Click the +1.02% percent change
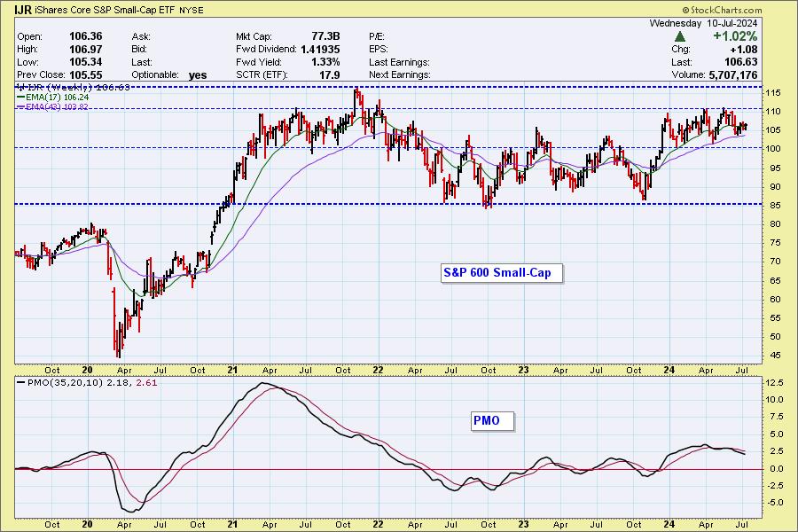This screenshot has height=532, width=798. click(735, 36)
